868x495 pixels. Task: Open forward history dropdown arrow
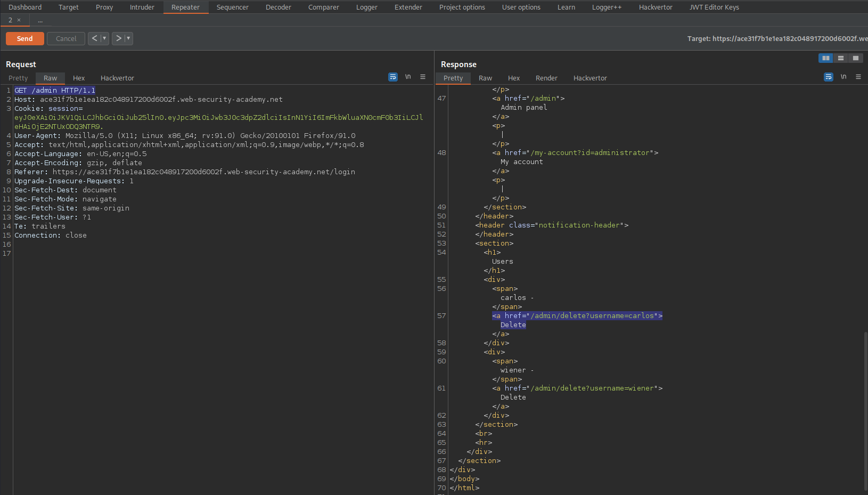pos(128,38)
